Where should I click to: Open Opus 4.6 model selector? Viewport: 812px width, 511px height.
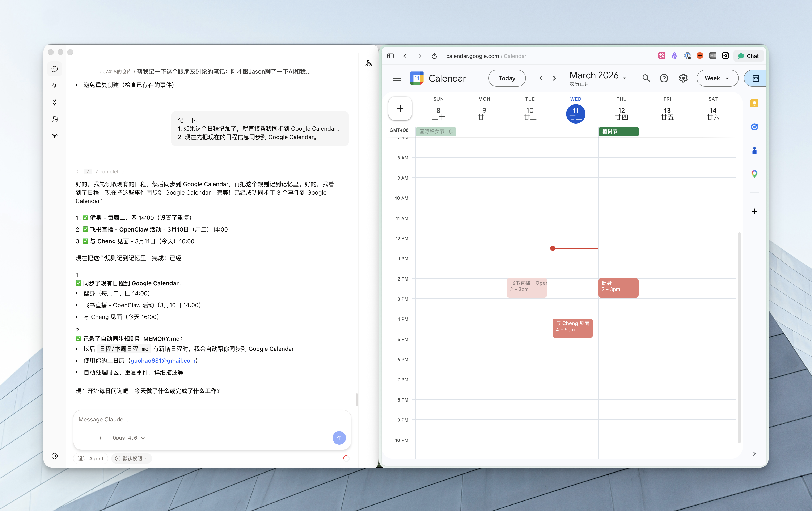click(128, 438)
